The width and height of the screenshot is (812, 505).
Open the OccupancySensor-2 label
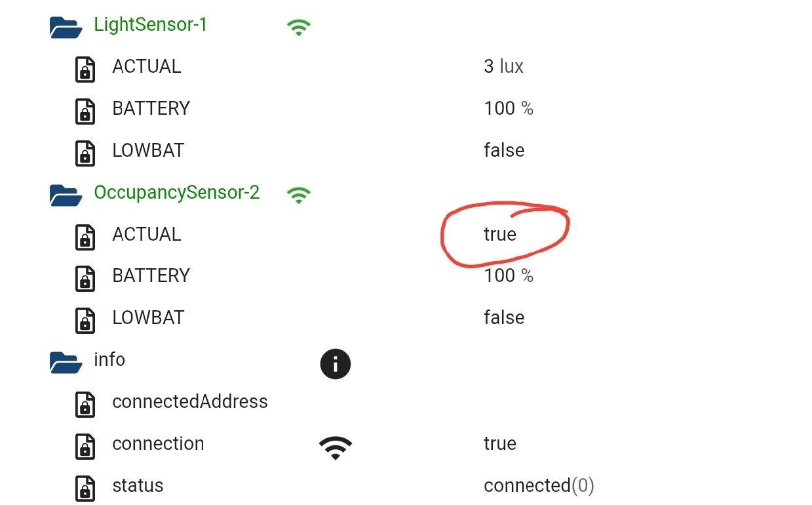[x=176, y=192]
